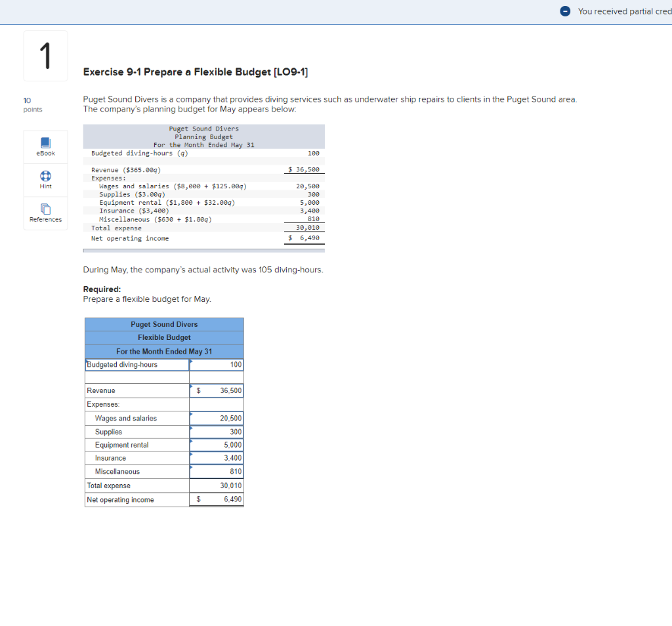The image size is (672, 626).
Task: Click 'Miscellaneous ($630 + $1.80q)' line
Action: click(x=156, y=219)
